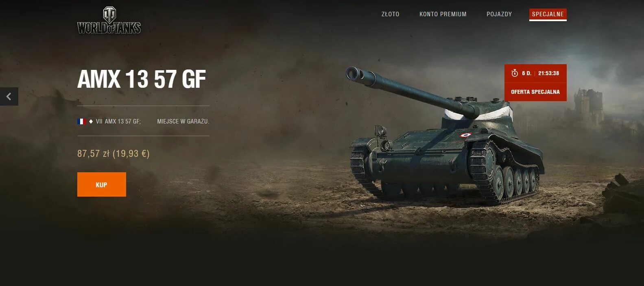
Task: Go to previous offer with left chevron
Action: [9, 97]
